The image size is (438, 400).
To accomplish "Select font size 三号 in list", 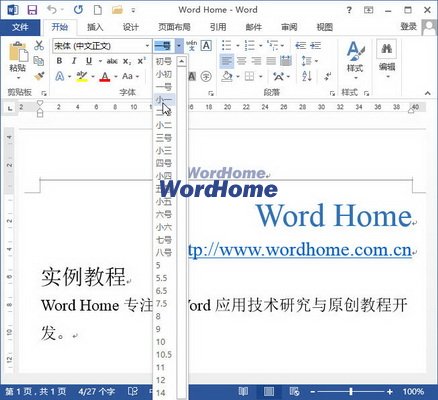I will point(164,138).
